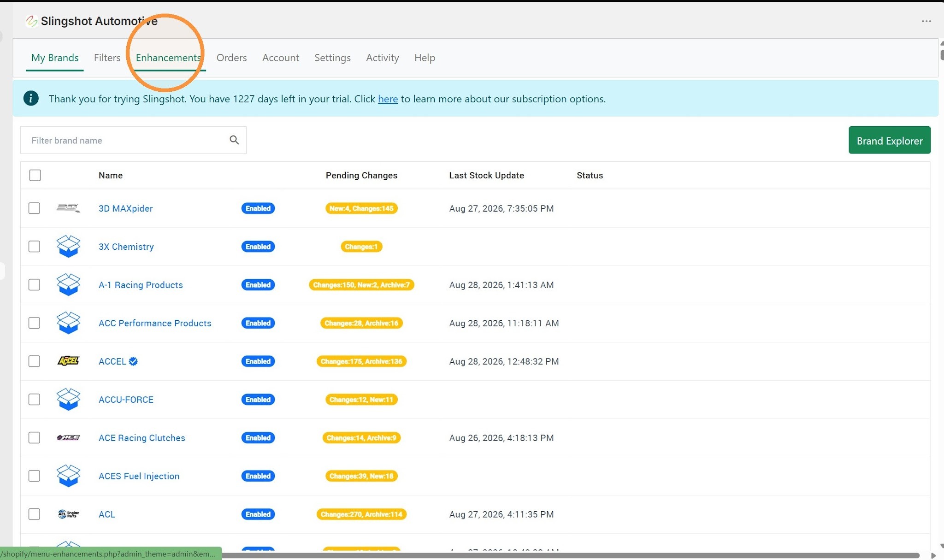Click the 3D MAXpider brand logo
The height and width of the screenshot is (560, 944).
tap(68, 208)
